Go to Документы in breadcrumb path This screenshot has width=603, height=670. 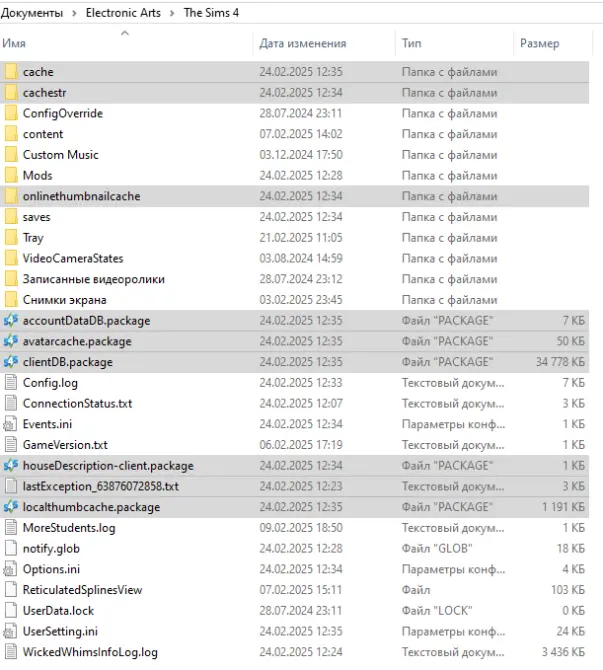(32, 13)
